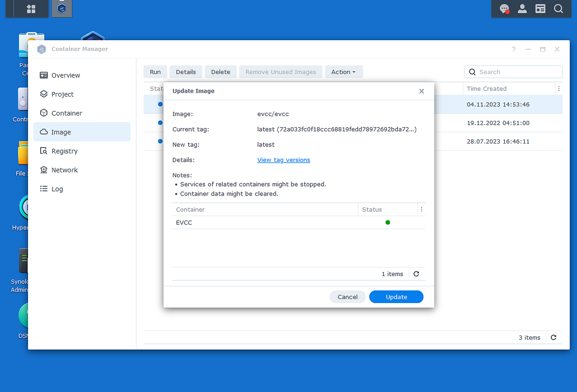Open column options beside Time Created
This screenshot has width=577, height=392.
point(559,89)
